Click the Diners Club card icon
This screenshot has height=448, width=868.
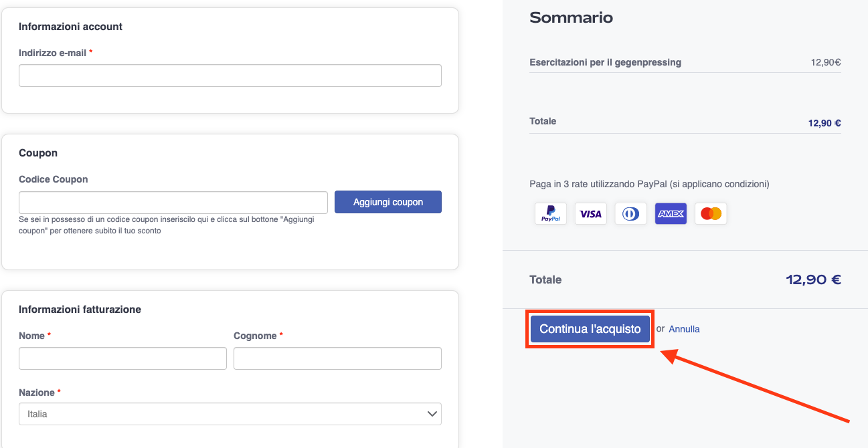tap(630, 214)
